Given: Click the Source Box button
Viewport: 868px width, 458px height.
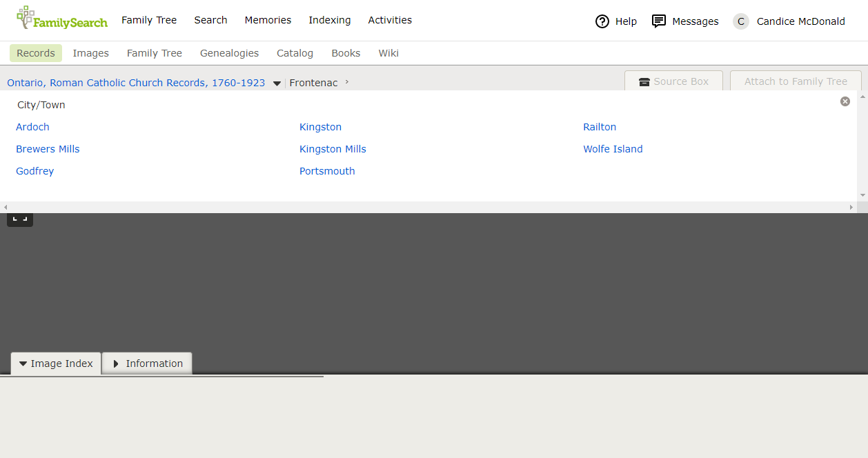Looking at the screenshot, I should click(x=673, y=81).
